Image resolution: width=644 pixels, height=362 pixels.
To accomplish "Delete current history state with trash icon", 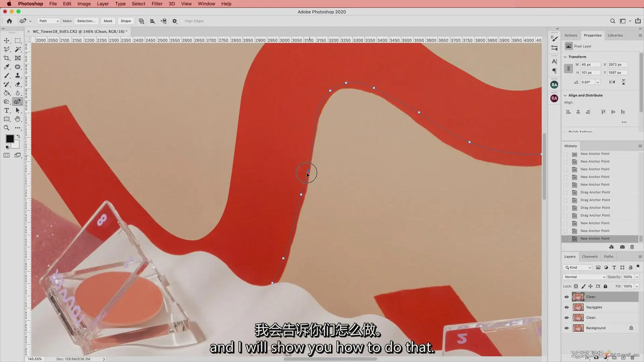I will [632, 247].
